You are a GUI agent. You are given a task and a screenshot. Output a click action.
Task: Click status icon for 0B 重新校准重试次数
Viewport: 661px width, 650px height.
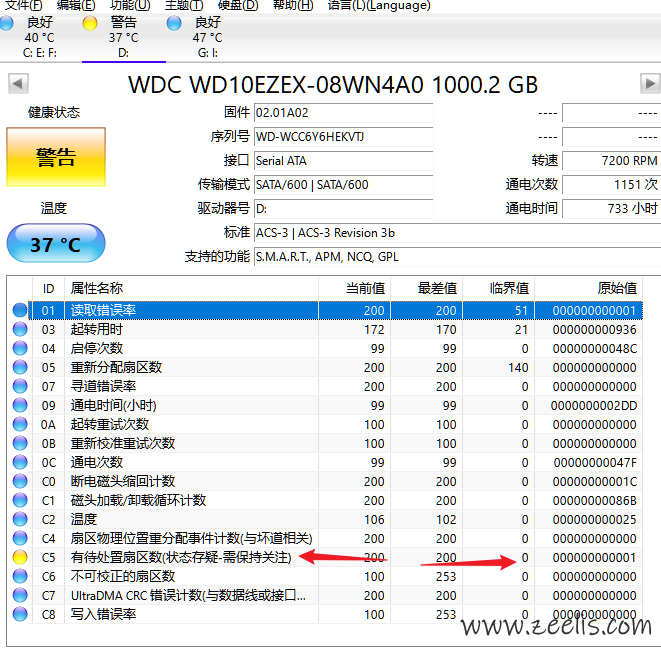[x=20, y=443]
